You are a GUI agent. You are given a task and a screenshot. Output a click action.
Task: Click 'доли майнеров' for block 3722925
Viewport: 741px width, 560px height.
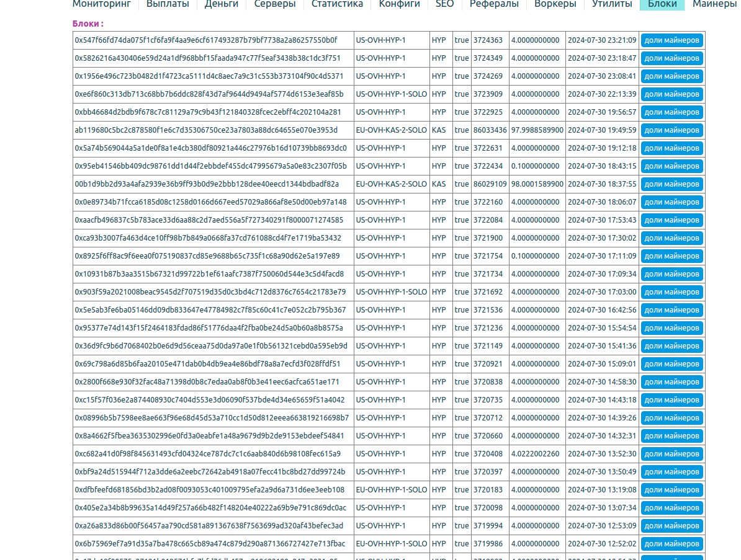[x=671, y=112]
